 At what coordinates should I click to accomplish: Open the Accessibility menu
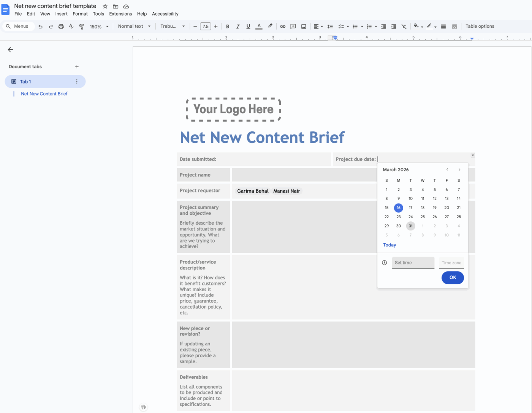(x=165, y=14)
